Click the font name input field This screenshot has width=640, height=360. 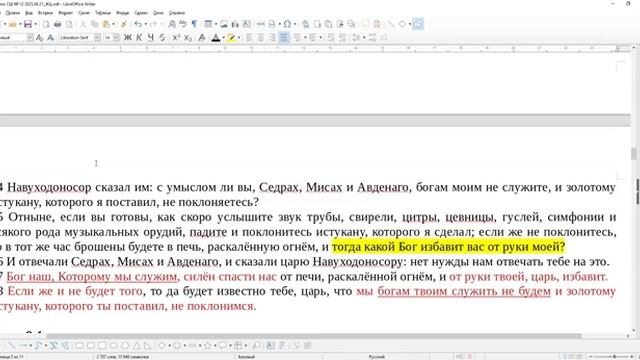point(76,38)
